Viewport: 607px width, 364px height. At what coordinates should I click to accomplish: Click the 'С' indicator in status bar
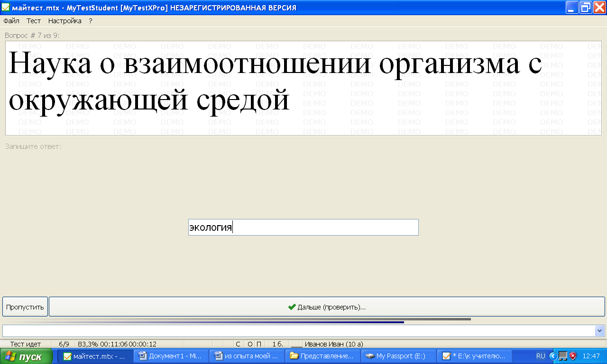coord(239,344)
